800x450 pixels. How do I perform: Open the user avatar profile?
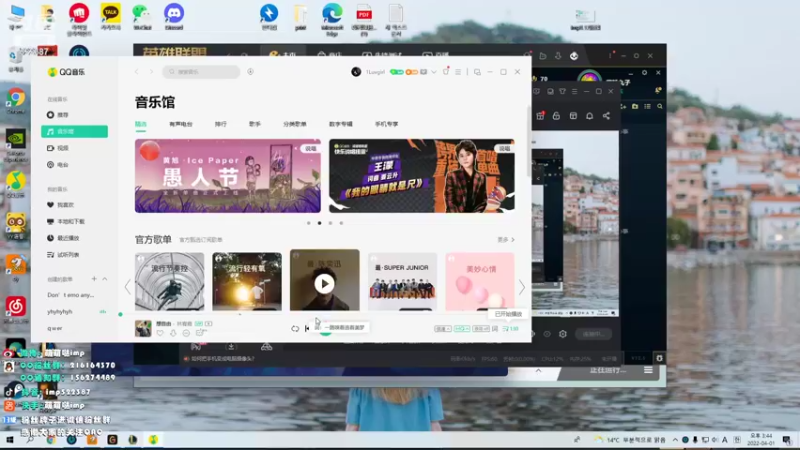356,72
